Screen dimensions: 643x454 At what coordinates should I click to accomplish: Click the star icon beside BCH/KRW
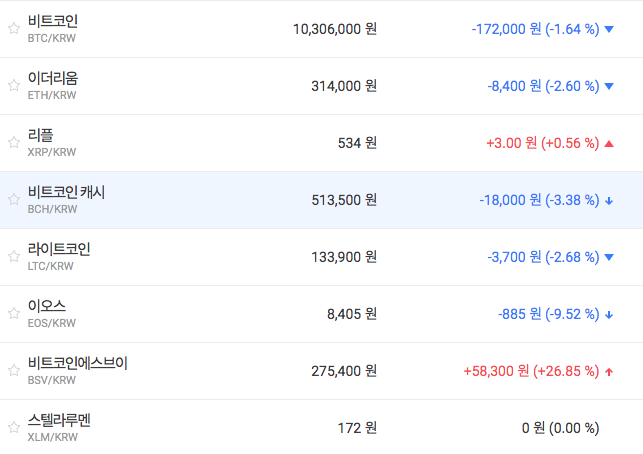click(x=13, y=200)
